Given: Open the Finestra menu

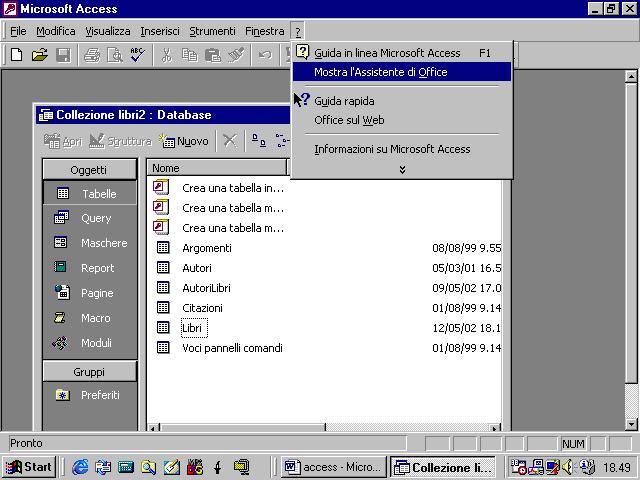Looking at the screenshot, I should click(x=264, y=31).
